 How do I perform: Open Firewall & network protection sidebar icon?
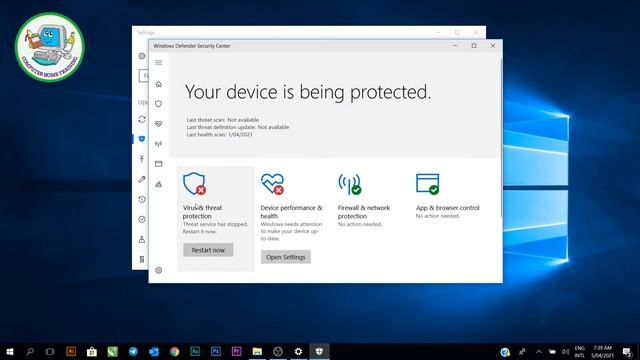click(x=159, y=144)
